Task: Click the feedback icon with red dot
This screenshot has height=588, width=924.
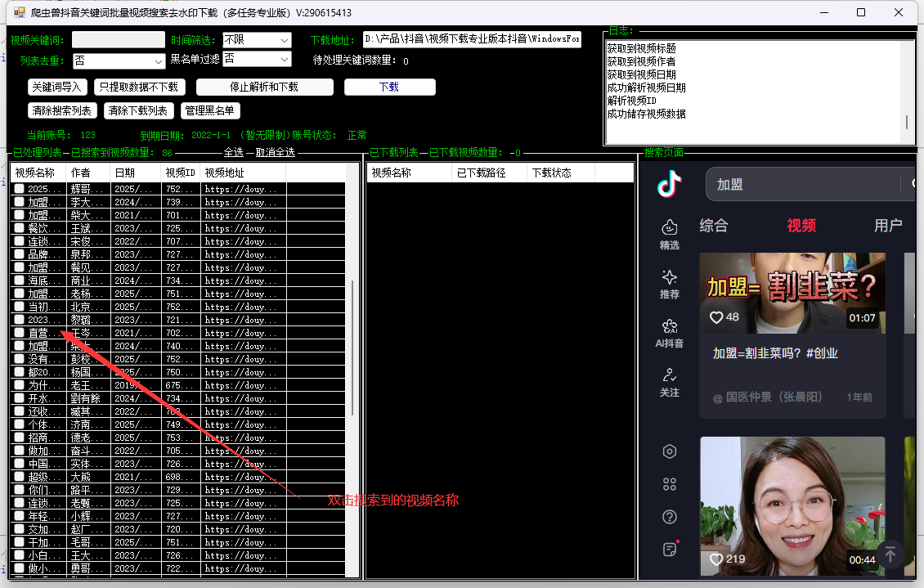Action: (x=669, y=550)
